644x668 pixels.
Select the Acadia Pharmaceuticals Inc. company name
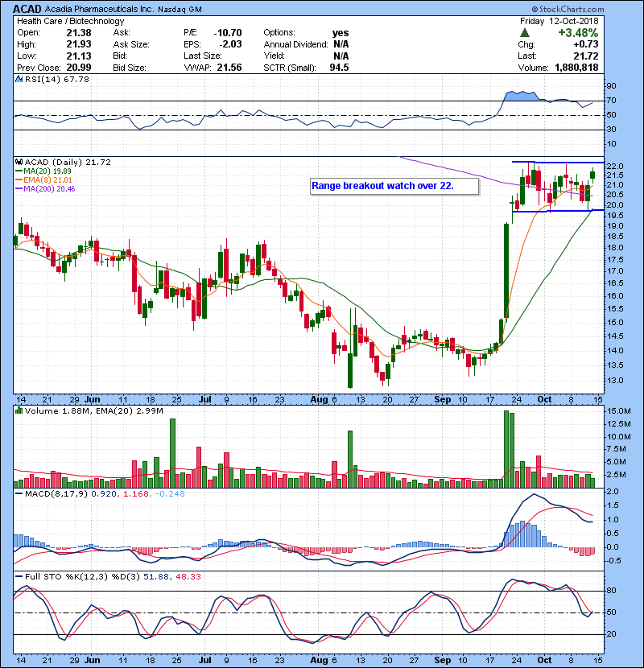coord(99,9)
